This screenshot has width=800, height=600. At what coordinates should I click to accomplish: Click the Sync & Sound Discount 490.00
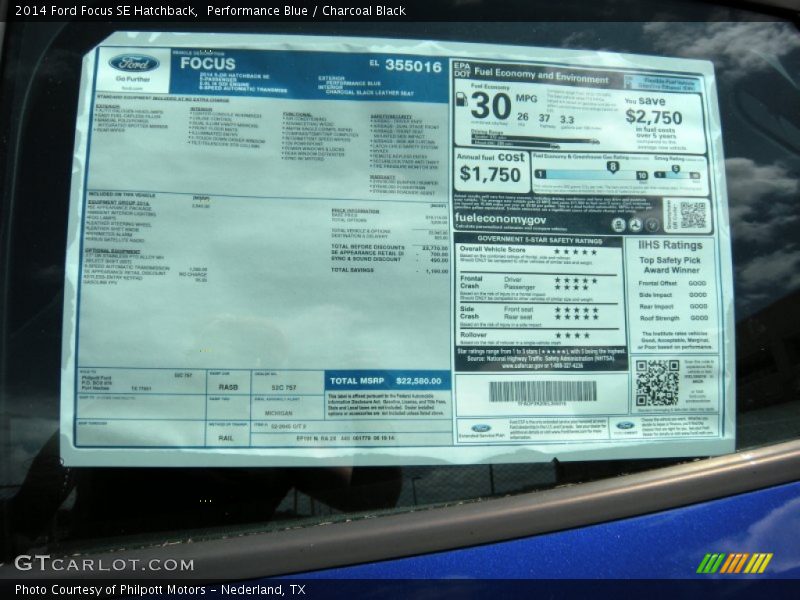coord(389,259)
